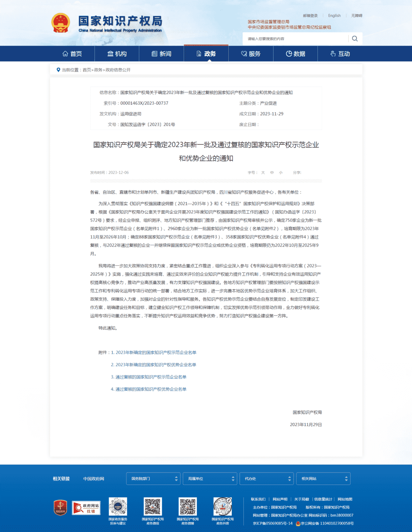This screenshot has width=412, height=532.
Task: Open the 服务 tab in the main navigation
Action: [x=251, y=54]
